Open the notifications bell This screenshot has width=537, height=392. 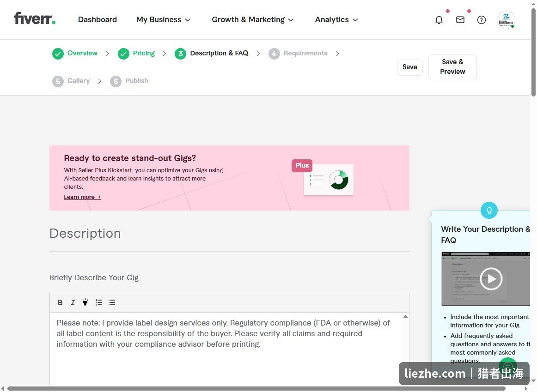tap(439, 20)
